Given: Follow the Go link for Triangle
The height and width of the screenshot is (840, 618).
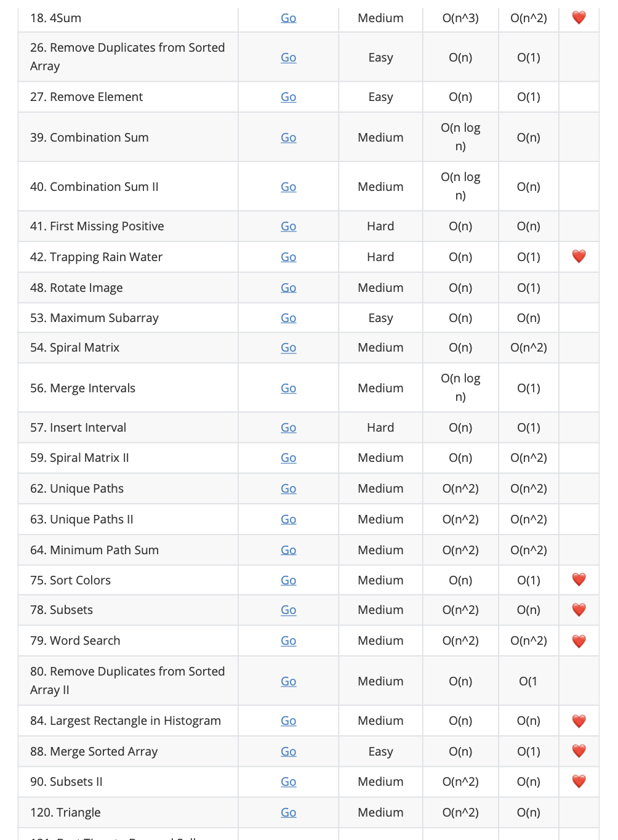Looking at the screenshot, I should (x=288, y=813).
